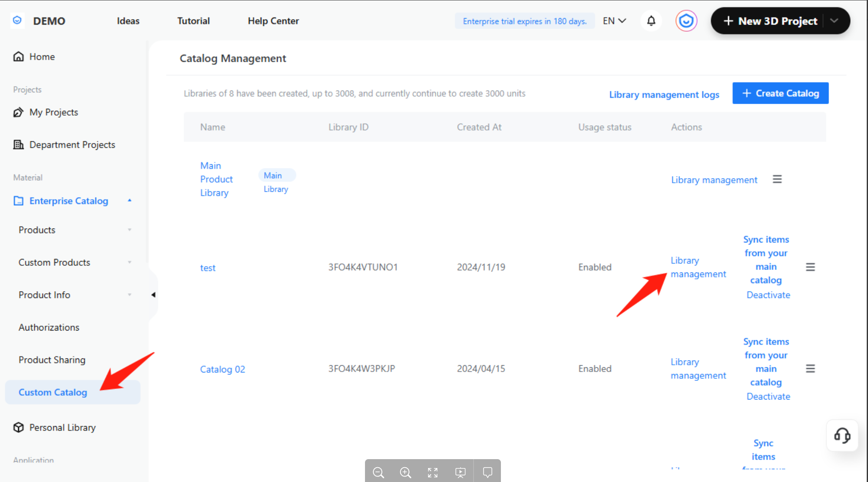Click the zoom out magnifier icon
The height and width of the screenshot is (482, 868).
379,472
